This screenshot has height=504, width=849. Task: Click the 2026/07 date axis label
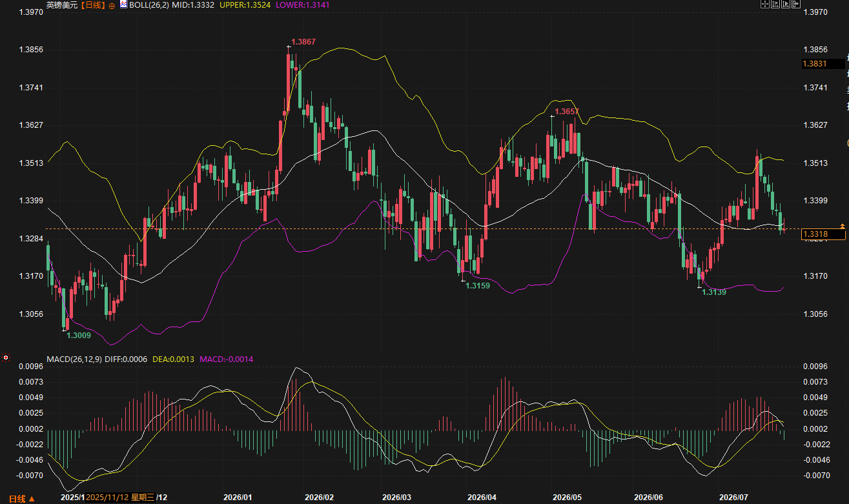pyautogui.click(x=734, y=498)
